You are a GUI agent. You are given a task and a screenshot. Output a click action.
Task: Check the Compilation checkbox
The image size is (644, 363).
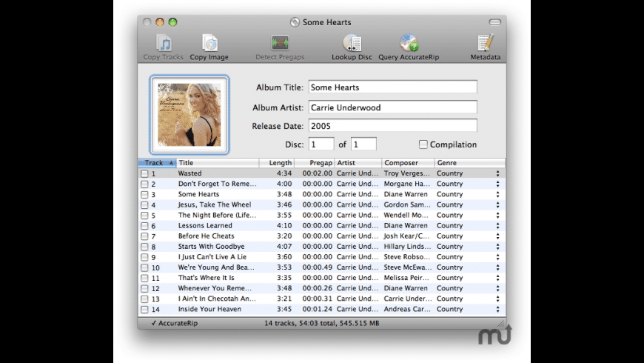pyautogui.click(x=423, y=144)
